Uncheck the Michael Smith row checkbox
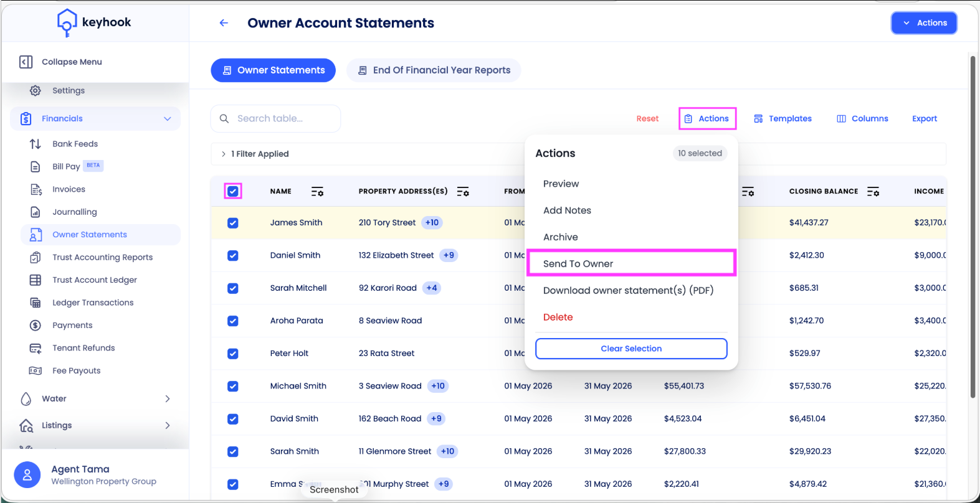This screenshot has width=980, height=503. [233, 386]
